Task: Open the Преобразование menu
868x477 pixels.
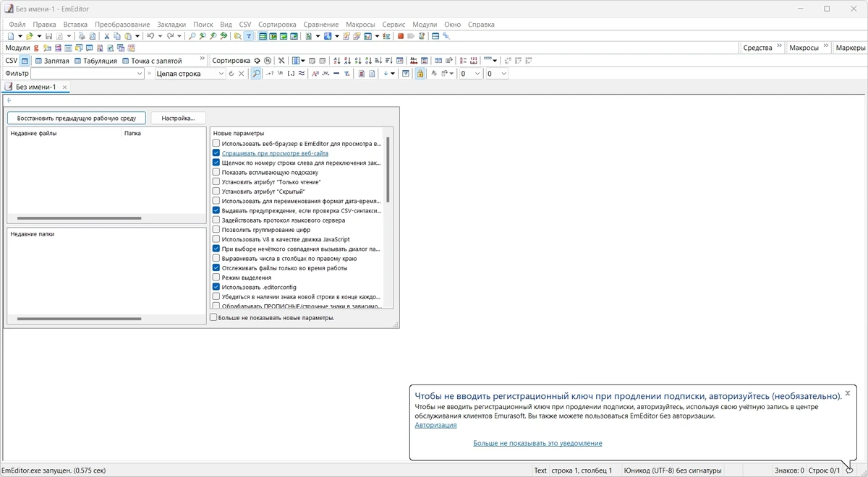Action: [x=122, y=25]
